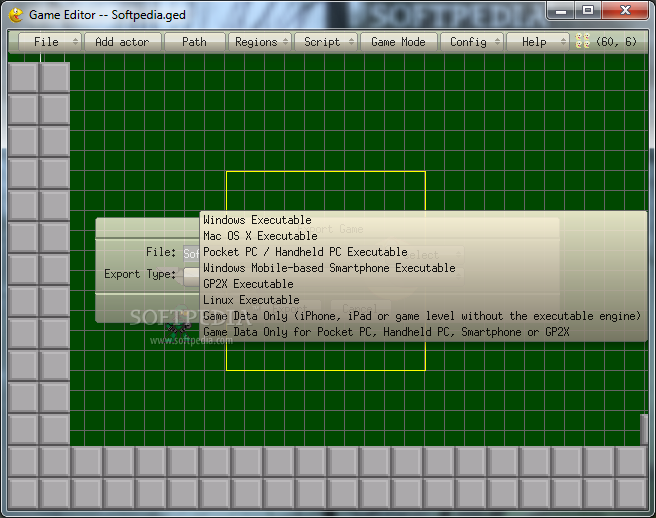Minimize the Game Editor window
Image resolution: width=656 pixels, height=518 pixels.
561,10
